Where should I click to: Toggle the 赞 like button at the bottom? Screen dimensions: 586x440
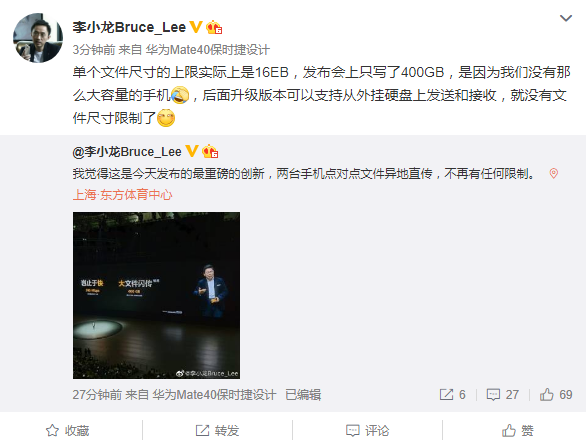point(518,430)
